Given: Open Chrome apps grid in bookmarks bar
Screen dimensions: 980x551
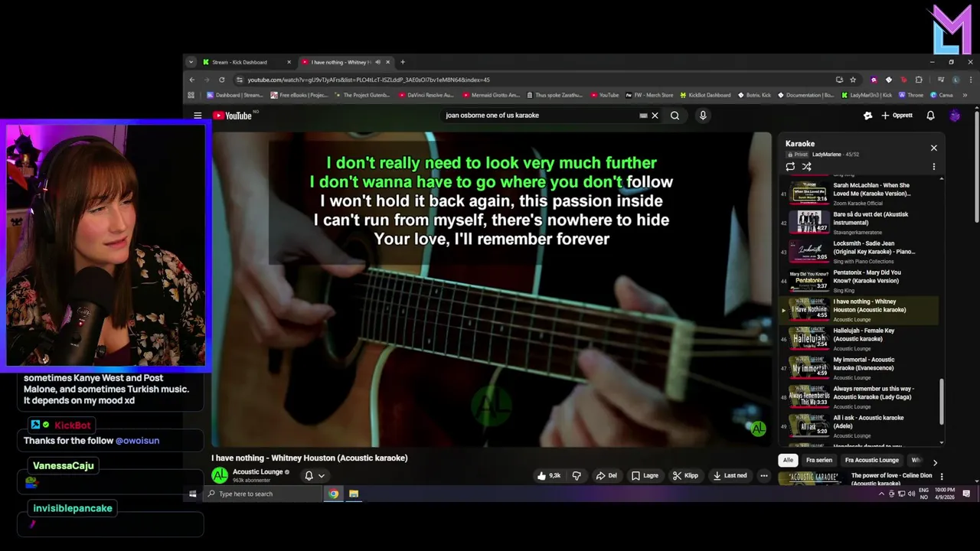Looking at the screenshot, I should (191, 95).
